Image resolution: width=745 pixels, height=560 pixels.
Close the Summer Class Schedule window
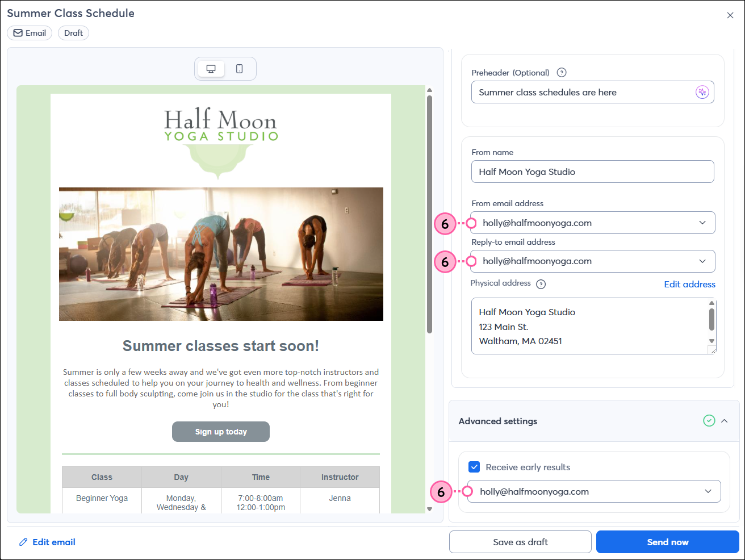(x=730, y=15)
